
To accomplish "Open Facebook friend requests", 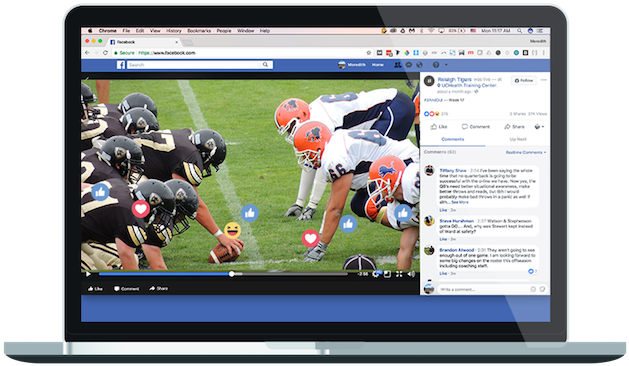I will 398,65.
